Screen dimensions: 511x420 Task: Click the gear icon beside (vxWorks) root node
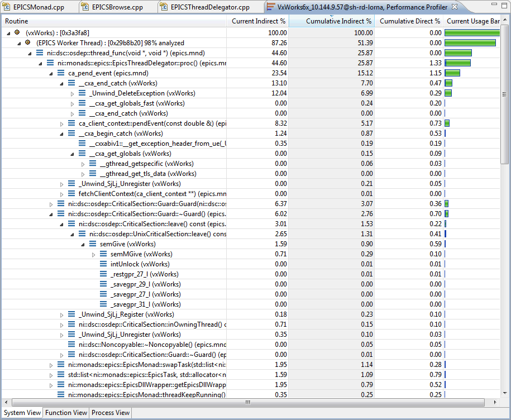tap(17, 32)
